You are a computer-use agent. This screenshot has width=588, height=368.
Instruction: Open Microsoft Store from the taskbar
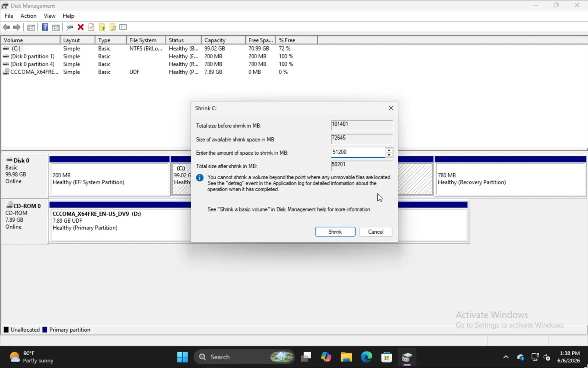coord(387,357)
